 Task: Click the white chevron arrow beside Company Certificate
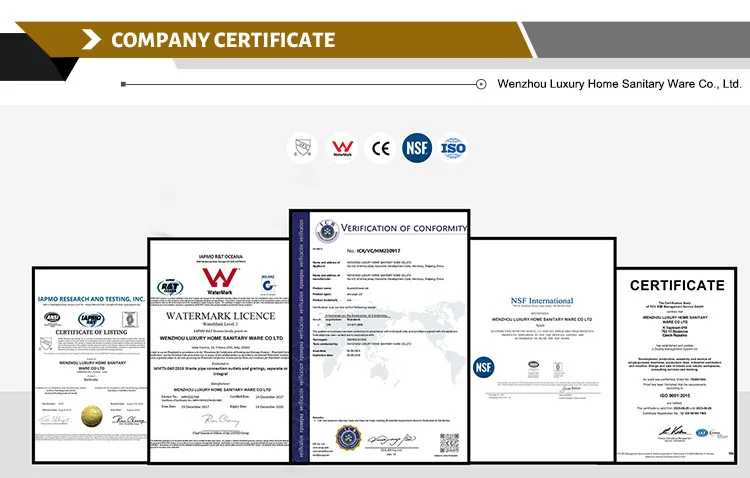coord(91,39)
